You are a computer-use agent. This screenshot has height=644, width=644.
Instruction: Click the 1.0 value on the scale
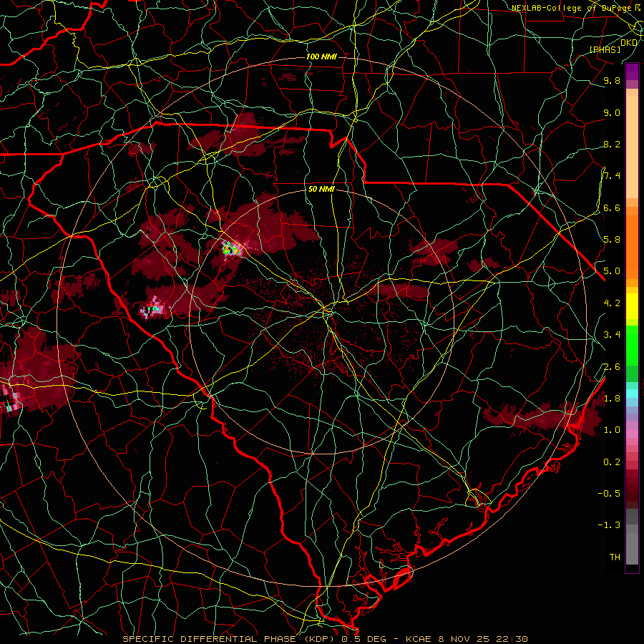(x=612, y=430)
